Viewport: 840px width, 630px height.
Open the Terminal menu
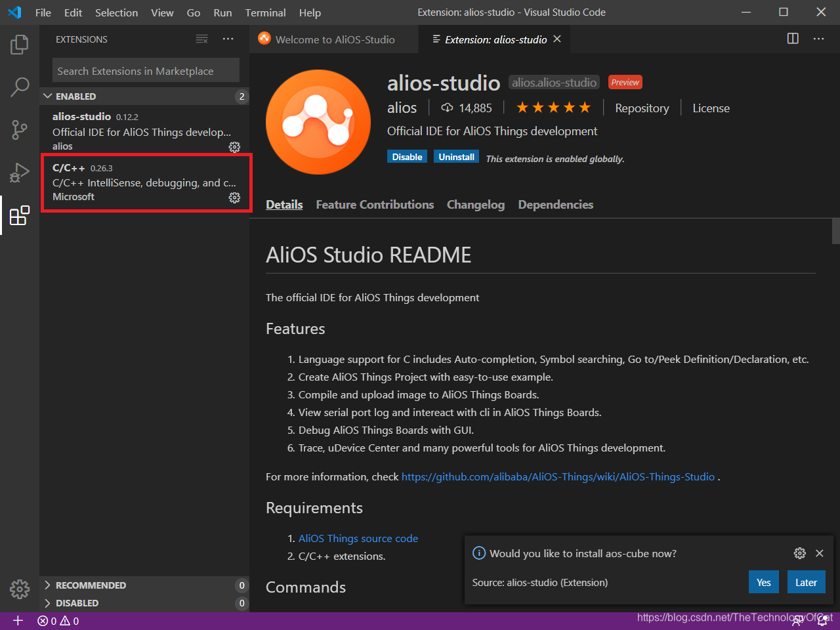point(265,12)
